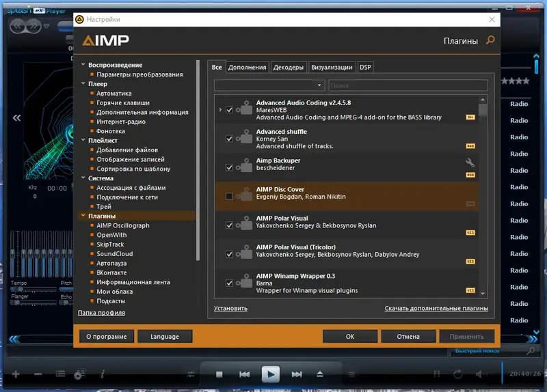Skip to previous track in Splash player

[245, 374]
